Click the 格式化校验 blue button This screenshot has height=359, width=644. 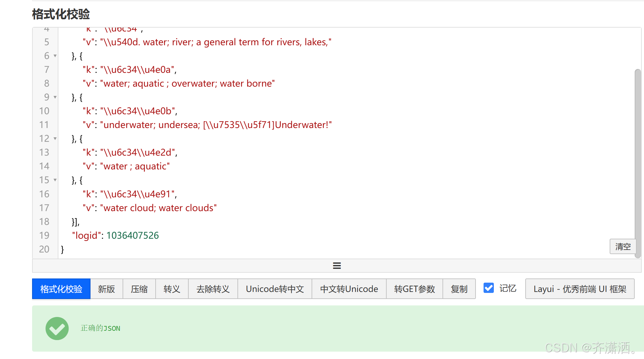point(61,289)
